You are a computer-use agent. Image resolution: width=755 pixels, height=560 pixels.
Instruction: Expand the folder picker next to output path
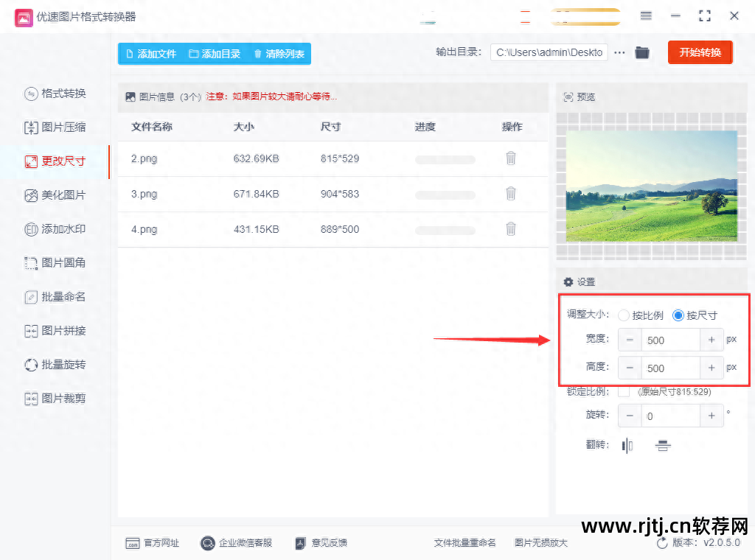(641, 53)
